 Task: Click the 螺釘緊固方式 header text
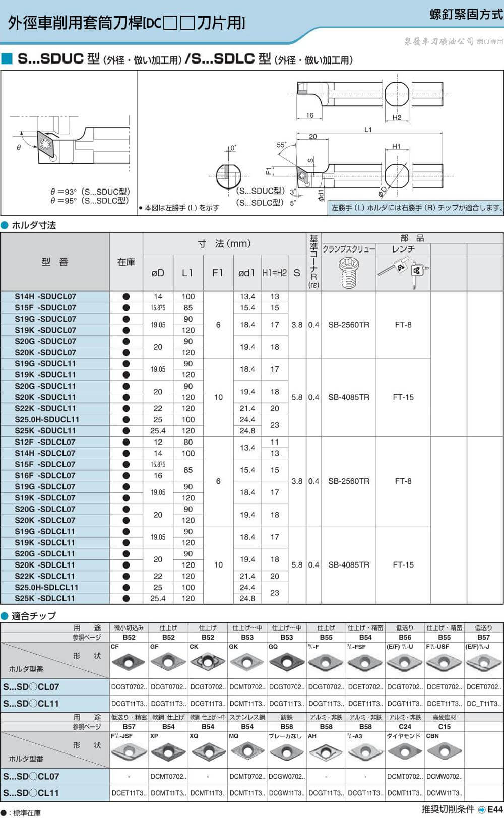[x=466, y=14]
